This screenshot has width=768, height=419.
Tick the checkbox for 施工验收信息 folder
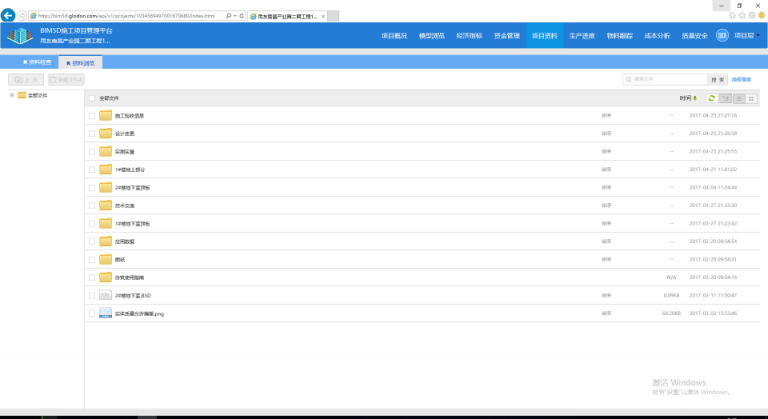[x=92, y=115]
